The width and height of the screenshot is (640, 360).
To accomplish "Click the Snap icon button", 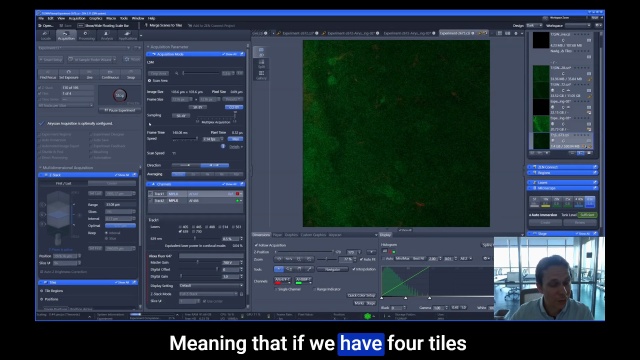I will 131,74.
